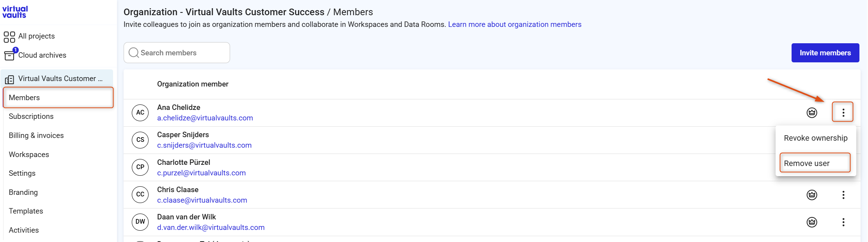
Task: Go to Members in sidebar
Action: point(58,97)
